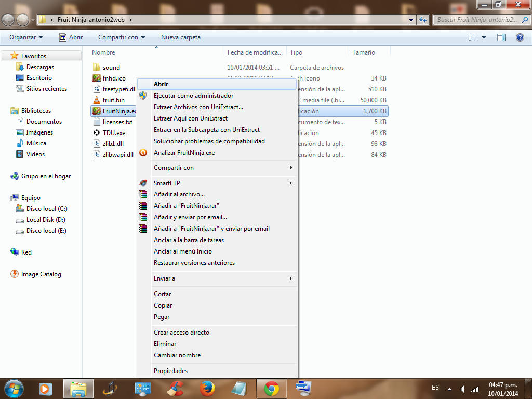Select Disco local (C:) in sidebar
The height and width of the screenshot is (399, 532).
[x=47, y=209]
